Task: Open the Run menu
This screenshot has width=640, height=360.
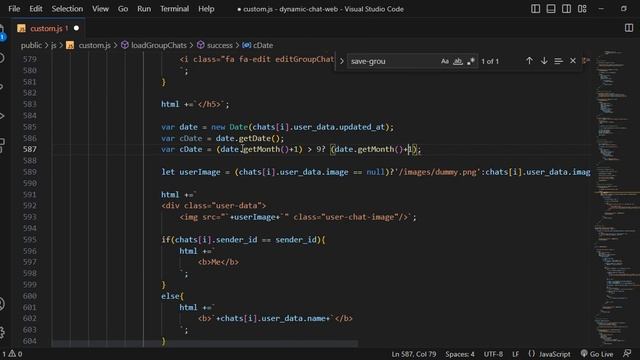Action: click(144, 9)
